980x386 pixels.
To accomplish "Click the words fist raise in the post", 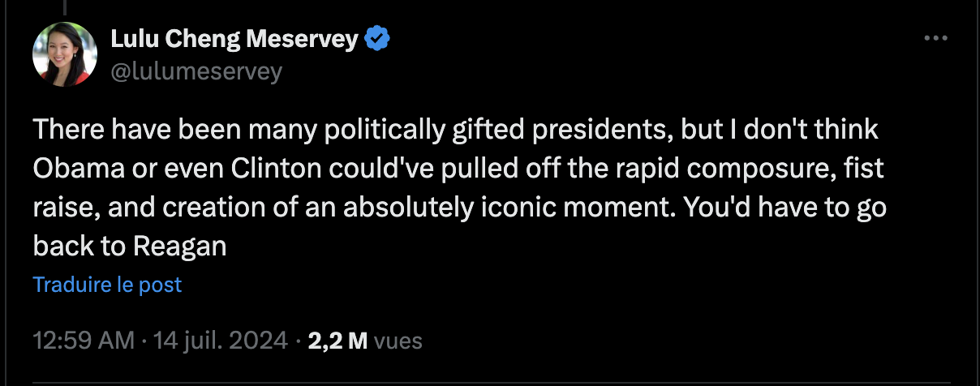I will (862, 169).
